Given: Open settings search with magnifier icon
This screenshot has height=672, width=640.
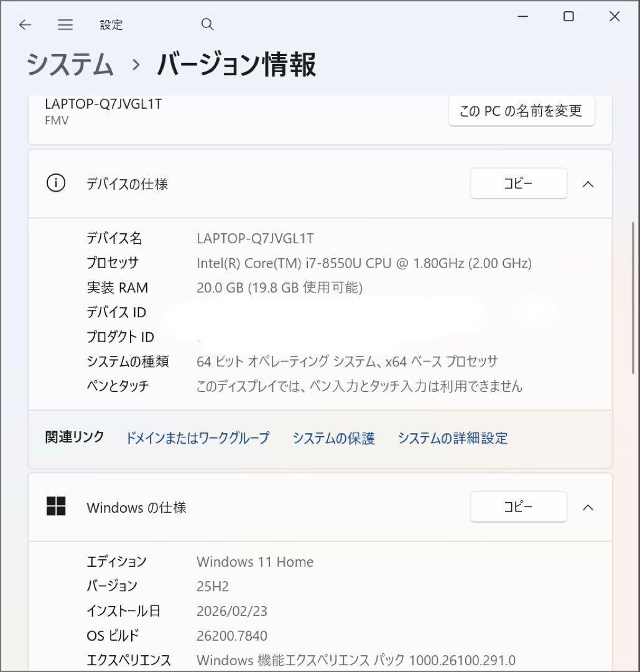Looking at the screenshot, I should [x=207, y=24].
